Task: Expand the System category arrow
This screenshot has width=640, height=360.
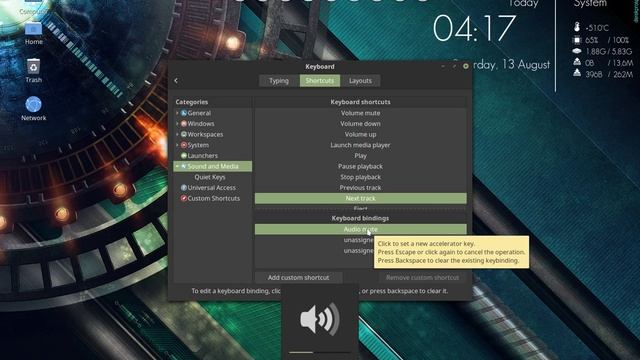Action: [x=177, y=145]
